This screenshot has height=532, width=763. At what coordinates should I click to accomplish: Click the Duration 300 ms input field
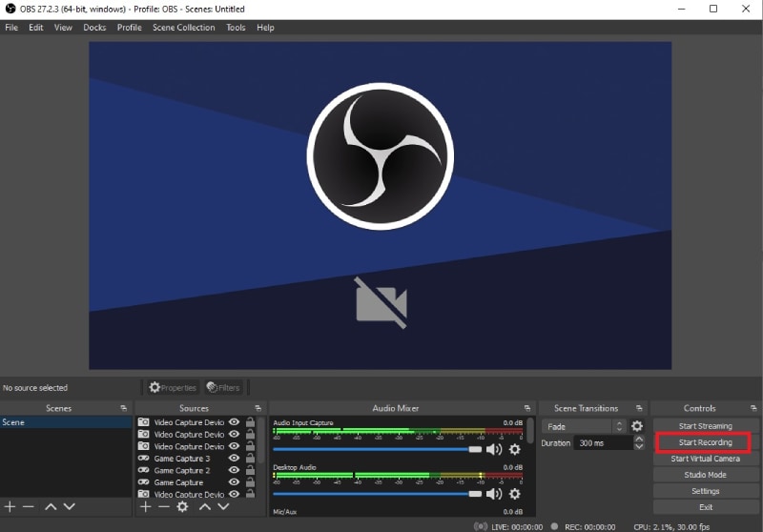(x=604, y=443)
